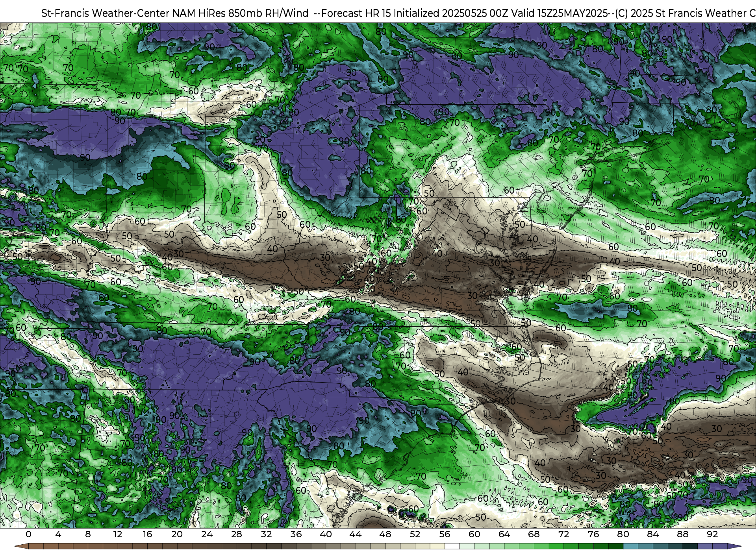Click the colorbar tick label "68"

pyautogui.click(x=534, y=534)
